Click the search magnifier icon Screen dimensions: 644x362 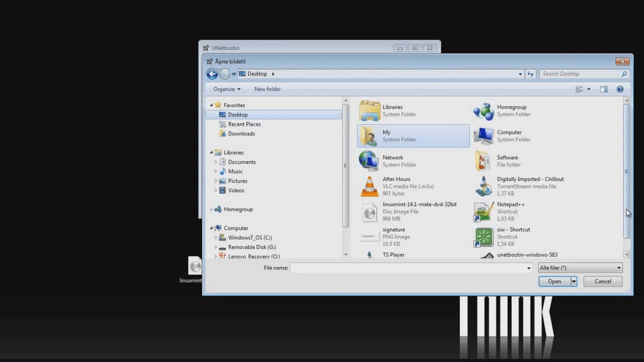pos(624,74)
